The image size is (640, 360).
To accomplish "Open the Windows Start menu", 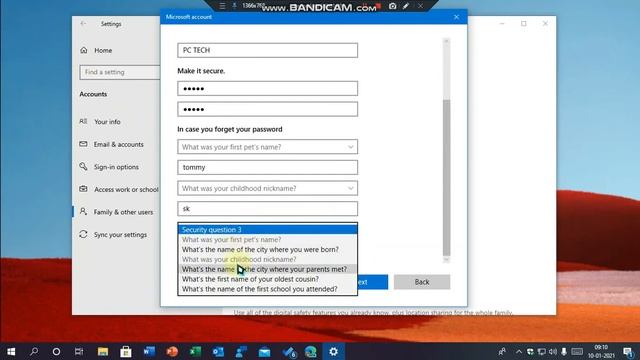I will tap(11, 351).
